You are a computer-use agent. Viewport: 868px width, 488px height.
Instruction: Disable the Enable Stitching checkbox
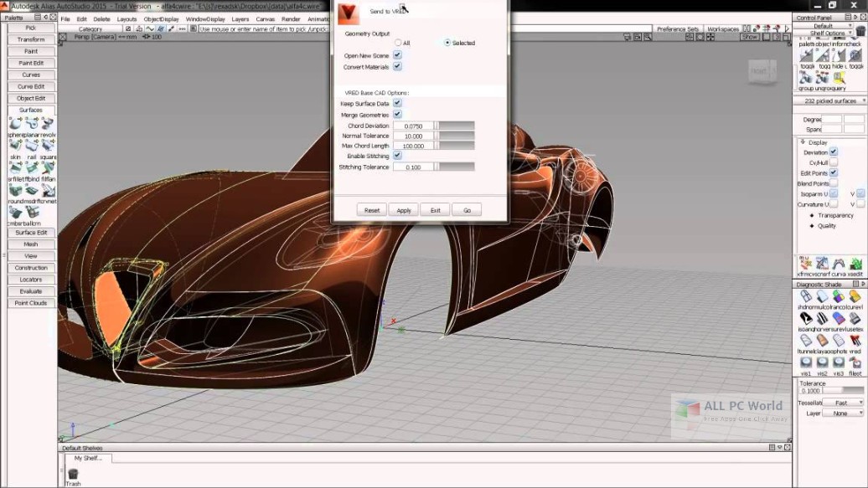[397, 156]
